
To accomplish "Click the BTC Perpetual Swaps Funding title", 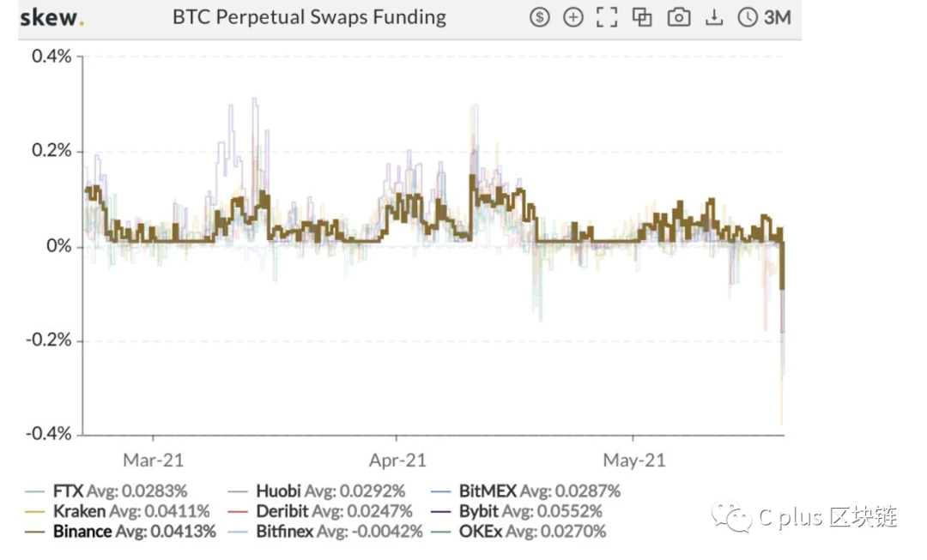I will (x=309, y=17).
